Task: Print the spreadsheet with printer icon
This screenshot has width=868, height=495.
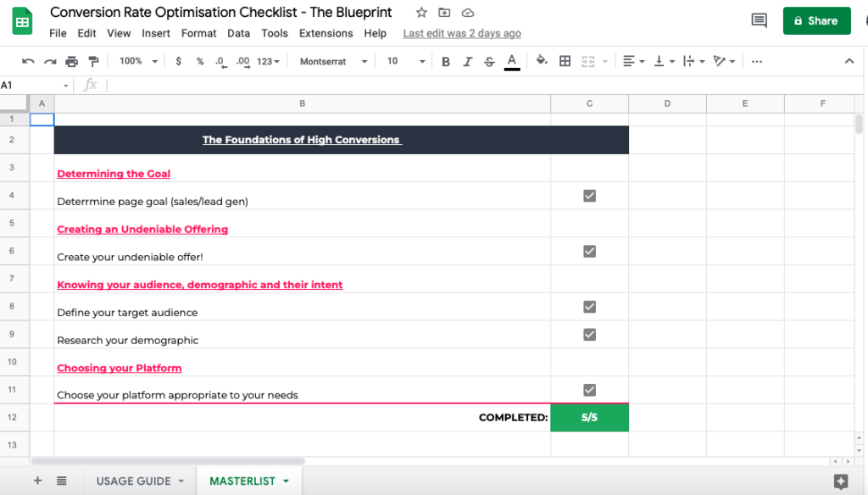Action: pyautogui.click(x=71, y=62)
